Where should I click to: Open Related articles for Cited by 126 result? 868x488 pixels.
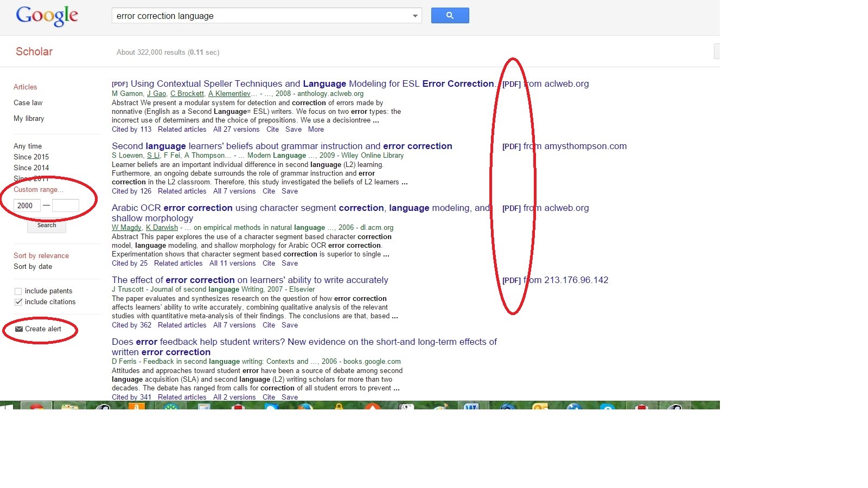tap(182, 191)
